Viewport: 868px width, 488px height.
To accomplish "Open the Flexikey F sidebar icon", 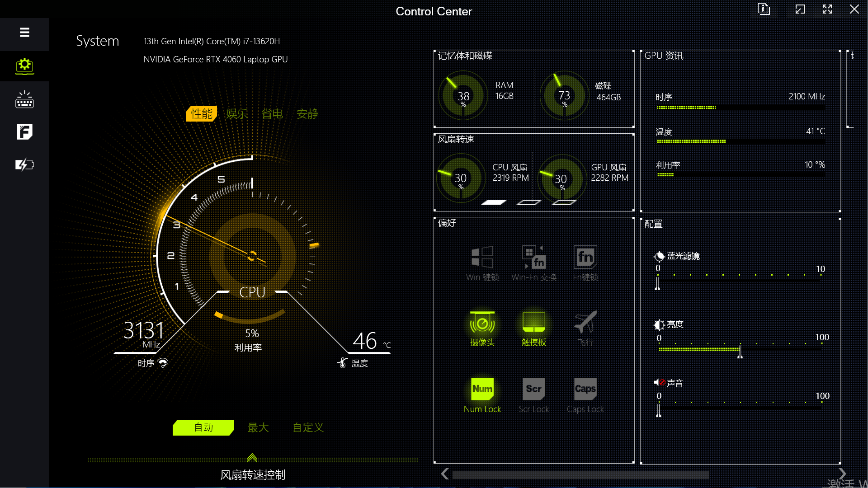I will [24, 132].
